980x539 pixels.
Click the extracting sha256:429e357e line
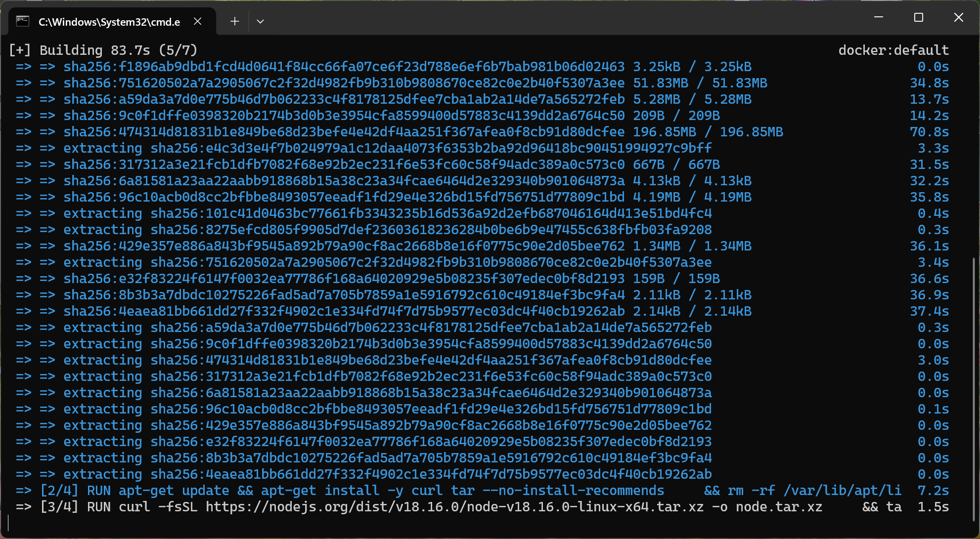(482, 425)
